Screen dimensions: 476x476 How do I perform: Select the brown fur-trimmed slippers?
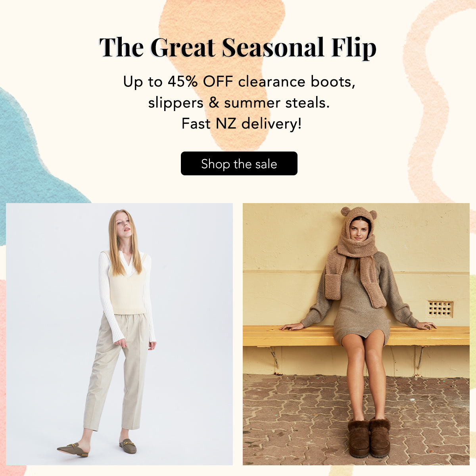(369, 437)
